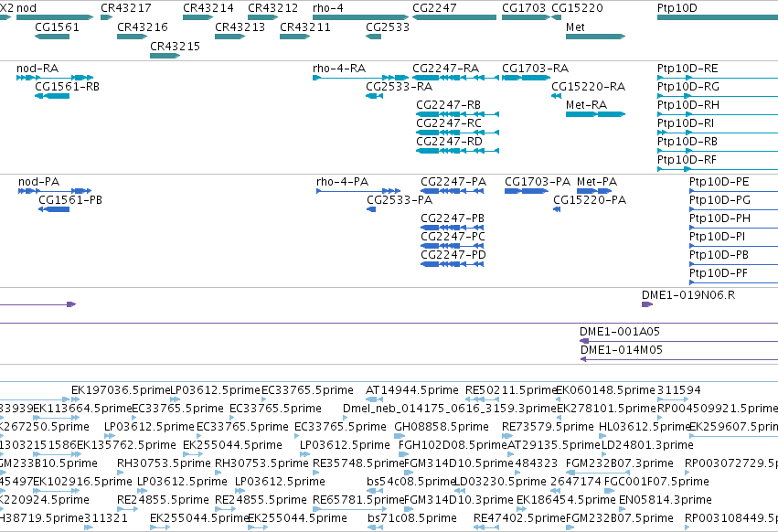This screenshot has width=778, height=532.
Task: Select the Ptp10D-PF protein label
Action: click(x=719, y=273)
